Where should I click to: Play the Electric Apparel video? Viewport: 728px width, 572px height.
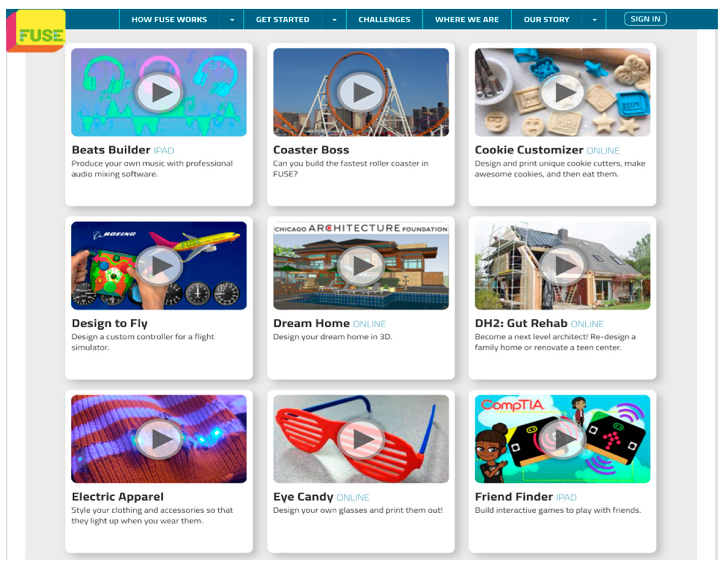tap(159, 439)
